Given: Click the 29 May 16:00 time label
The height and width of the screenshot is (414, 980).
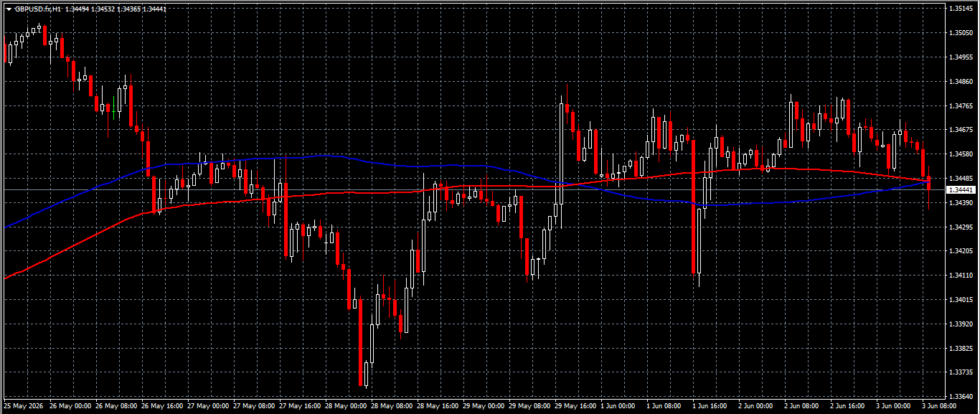Looking at the screenshot, I should tap(575, 406).
